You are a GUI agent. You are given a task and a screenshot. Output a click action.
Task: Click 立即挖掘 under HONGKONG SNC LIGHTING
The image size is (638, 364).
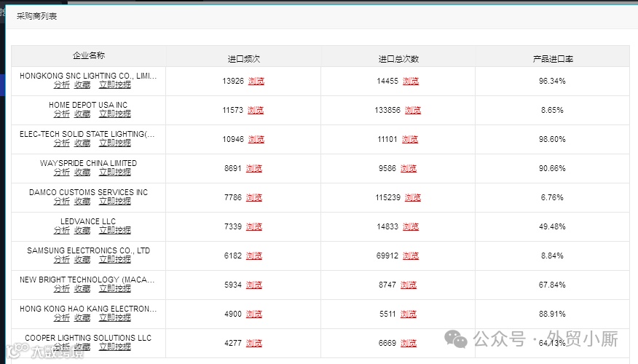(x=115, y=84)
